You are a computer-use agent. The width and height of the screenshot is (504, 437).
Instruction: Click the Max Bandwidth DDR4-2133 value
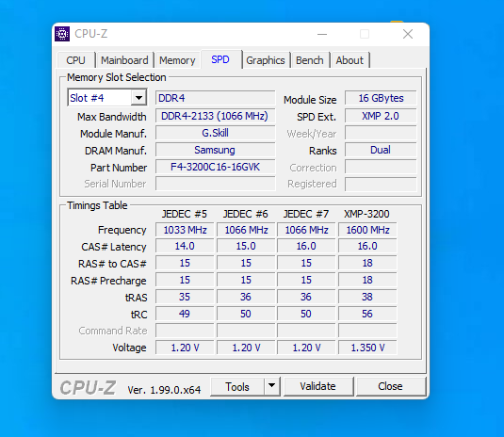(216, 116)
